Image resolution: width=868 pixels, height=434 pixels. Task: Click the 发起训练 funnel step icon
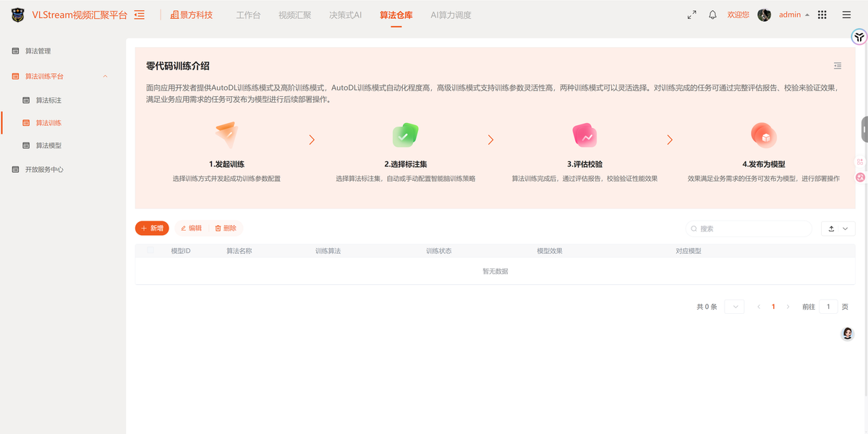coord(226,135)
